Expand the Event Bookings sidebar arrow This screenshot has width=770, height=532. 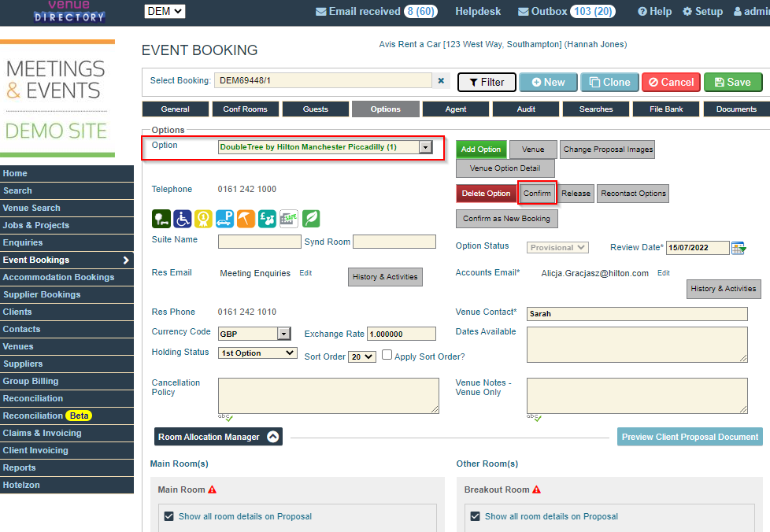(x=126, y=260)
